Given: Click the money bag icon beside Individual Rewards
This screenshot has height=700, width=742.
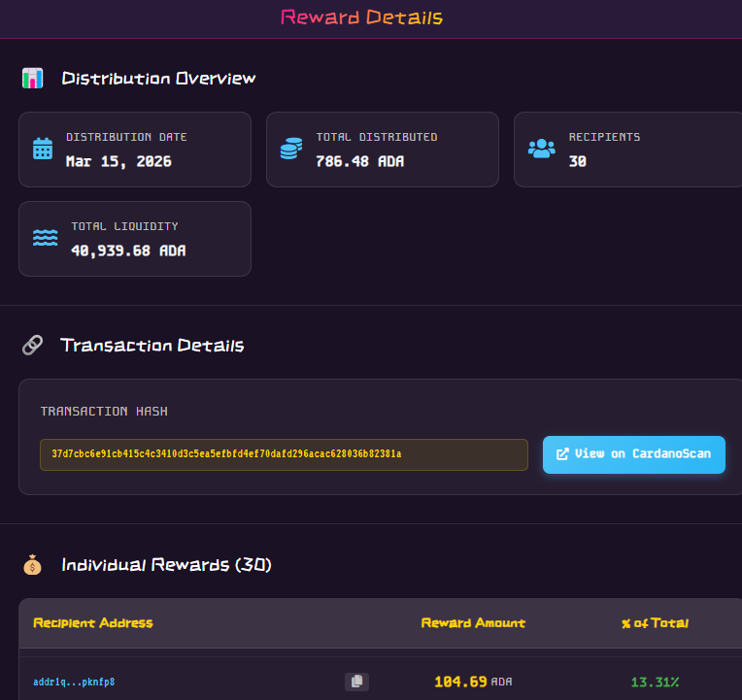Looking at the screenshot, I should click(33, 564).
